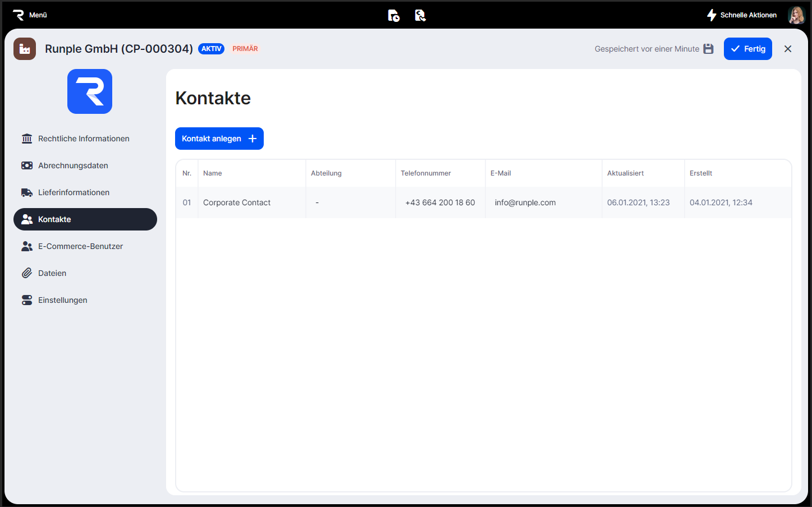Image resolution: width=812 pixels, height=507 pixels.
Task: Switch to E-Commerce-Benutzer section
Action: [x=80, y=246]
